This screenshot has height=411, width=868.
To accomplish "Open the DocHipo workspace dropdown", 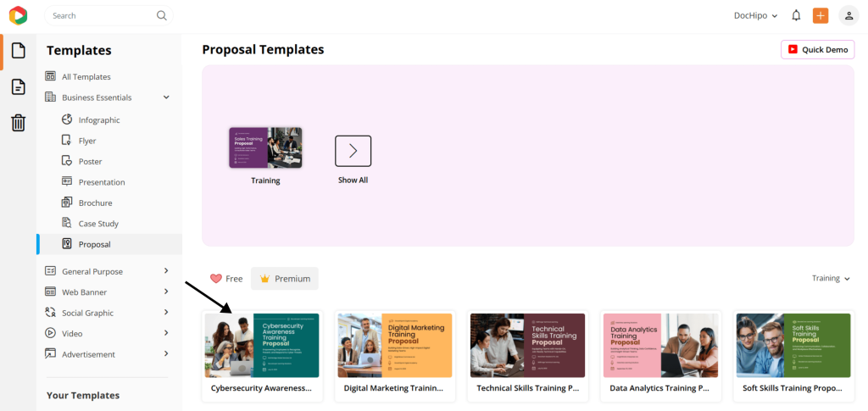I will click(x=755, y=15).
